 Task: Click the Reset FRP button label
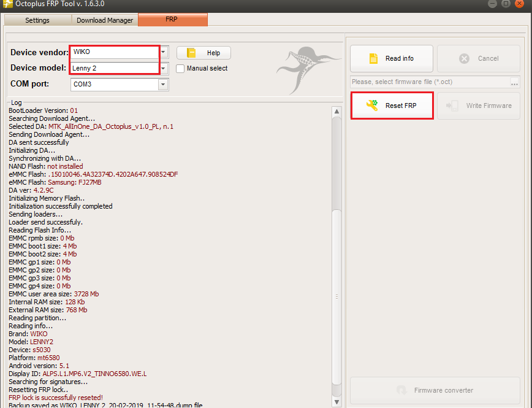tap(401, 106)
